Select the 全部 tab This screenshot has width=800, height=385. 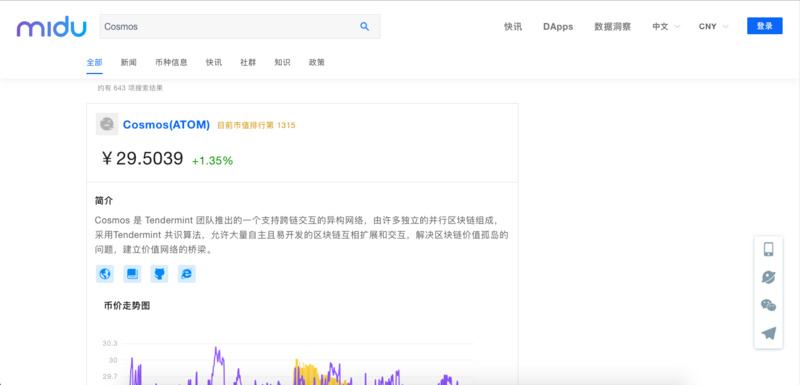coord(94,62)
